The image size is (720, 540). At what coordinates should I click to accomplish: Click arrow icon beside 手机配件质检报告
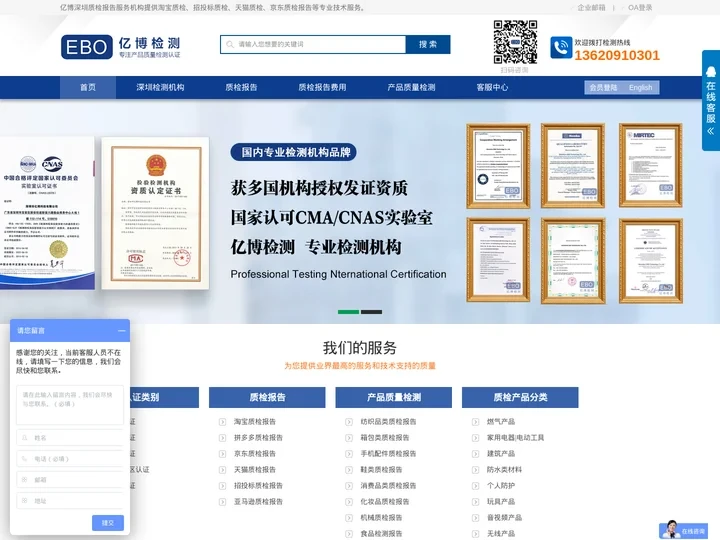point(349,454)
